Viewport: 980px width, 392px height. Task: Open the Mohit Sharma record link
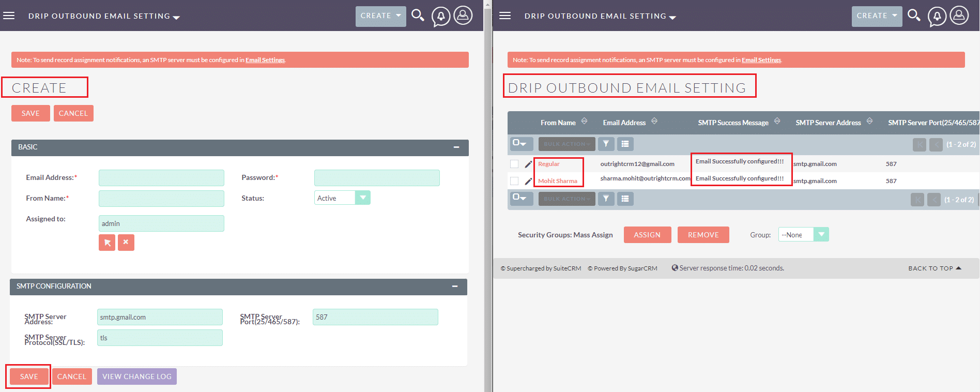[558, 181]
